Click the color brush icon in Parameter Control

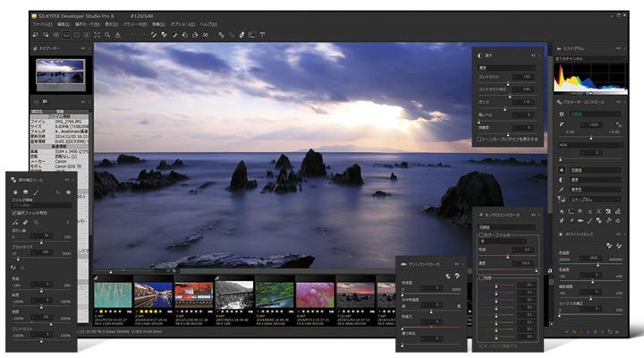pos(562,190)
